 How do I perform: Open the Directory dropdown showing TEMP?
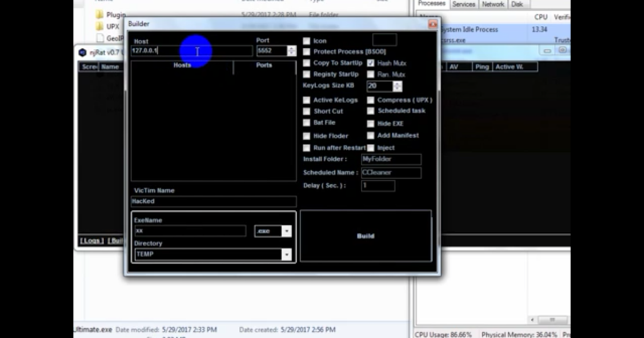[287, 254]
